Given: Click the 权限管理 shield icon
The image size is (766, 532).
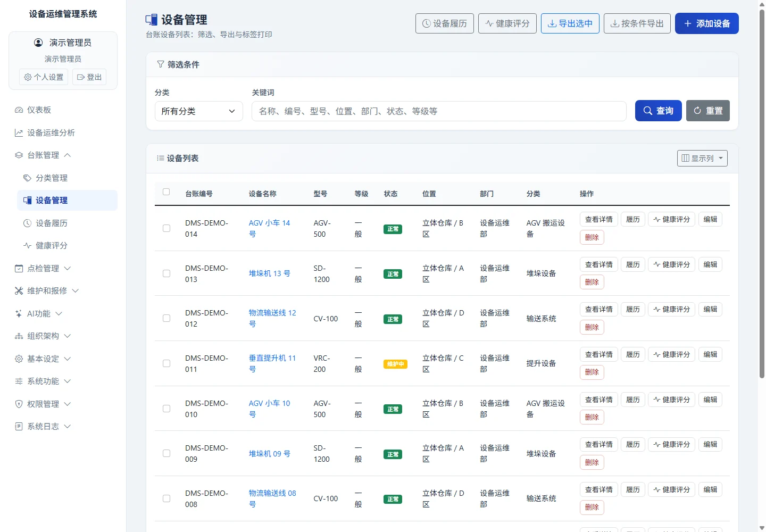Looking at the screenshot, I should (x=19, y=404).
